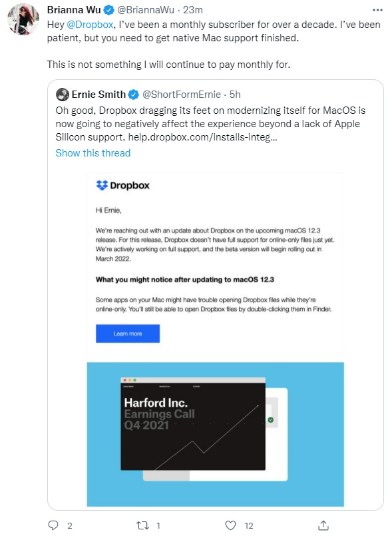Open the Dropbox logo in email image

click(122, 185)
